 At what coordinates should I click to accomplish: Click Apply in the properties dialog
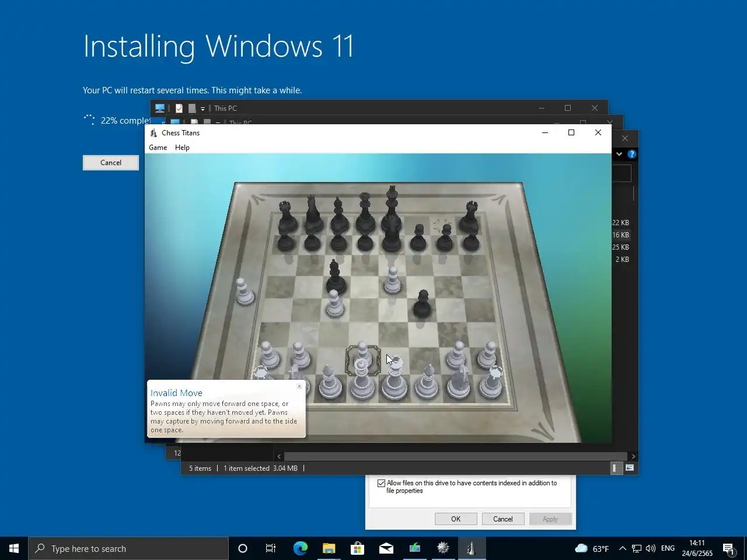(550, 519)
